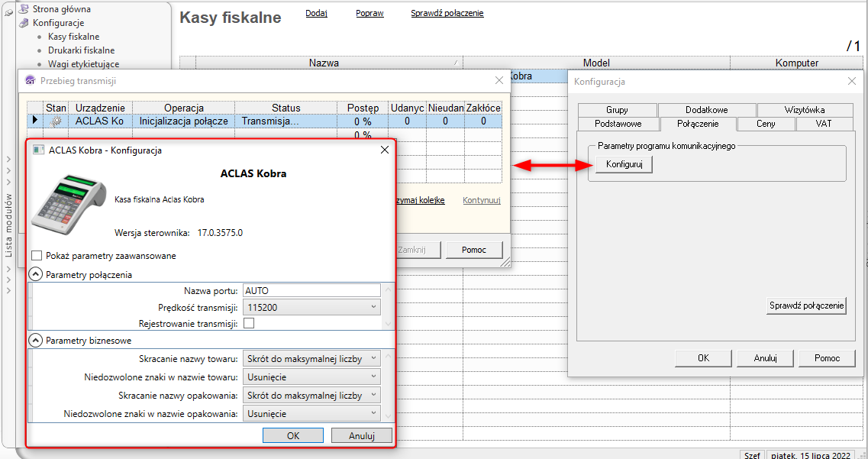The image size is (868, 459).
Task: Collapse Parametry biznesowe section
Action: [35, 340]
